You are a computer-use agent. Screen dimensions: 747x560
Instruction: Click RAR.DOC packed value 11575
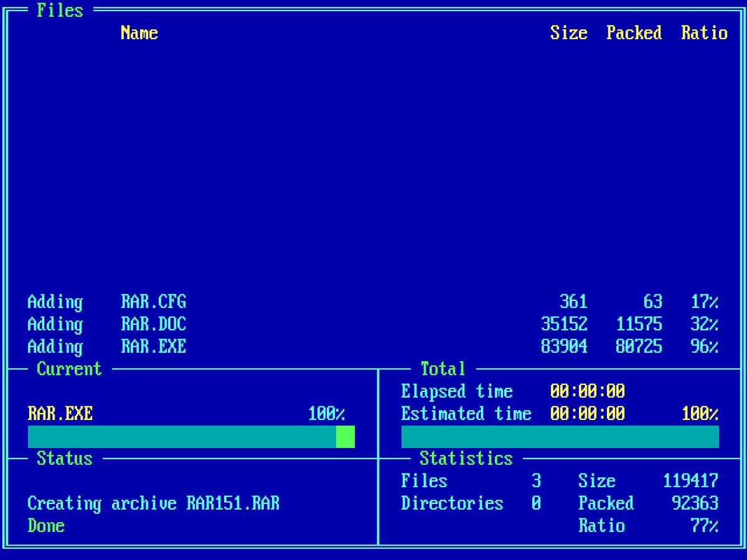click(639, 324)
